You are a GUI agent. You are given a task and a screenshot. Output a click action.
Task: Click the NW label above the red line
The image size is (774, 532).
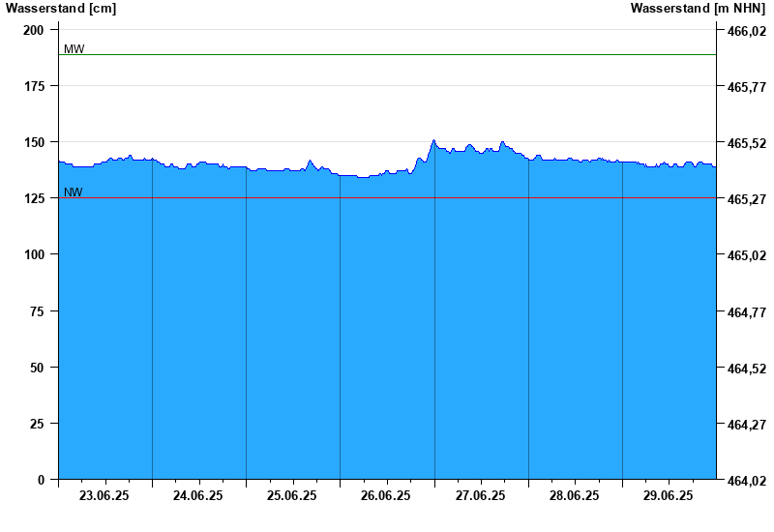[x=74, y=192]
